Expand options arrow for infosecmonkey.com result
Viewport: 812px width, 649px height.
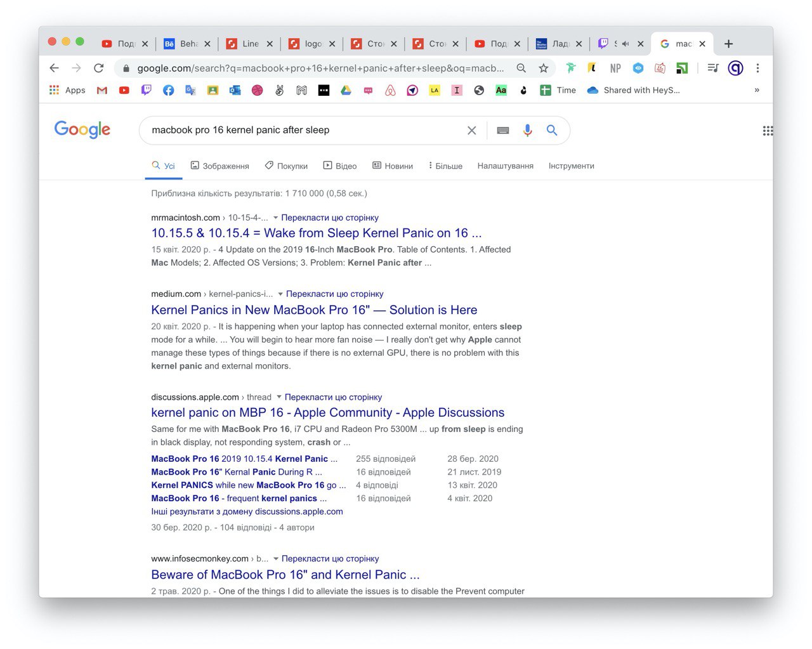(x=276, y=559)
